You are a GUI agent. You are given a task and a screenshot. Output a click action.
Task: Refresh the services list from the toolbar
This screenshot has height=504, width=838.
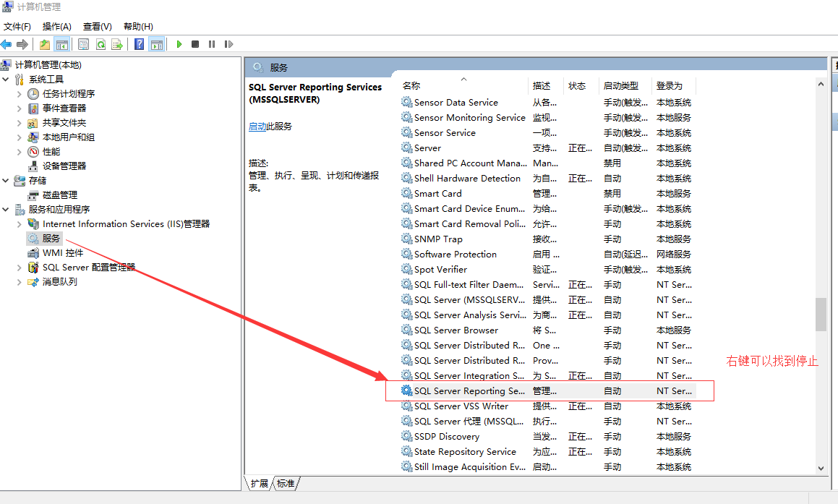pyautogui.click(x=101, y=43)
